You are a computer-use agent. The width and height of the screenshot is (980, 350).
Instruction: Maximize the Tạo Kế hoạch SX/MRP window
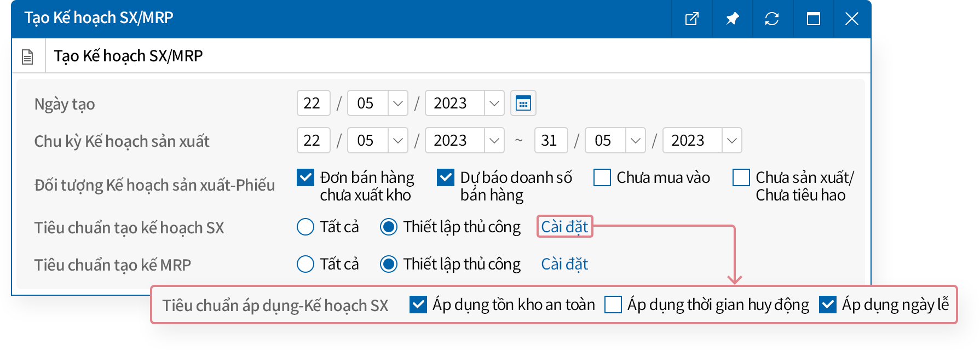(x=813, y=19)
